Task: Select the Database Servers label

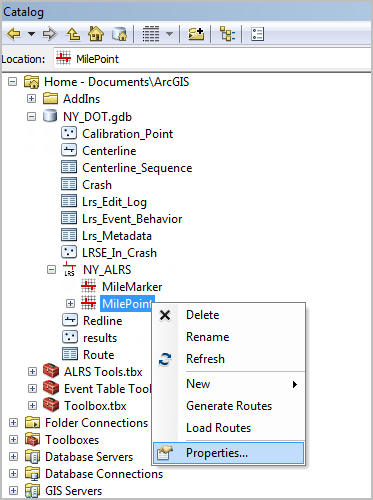Action: [x=89, y=457]
